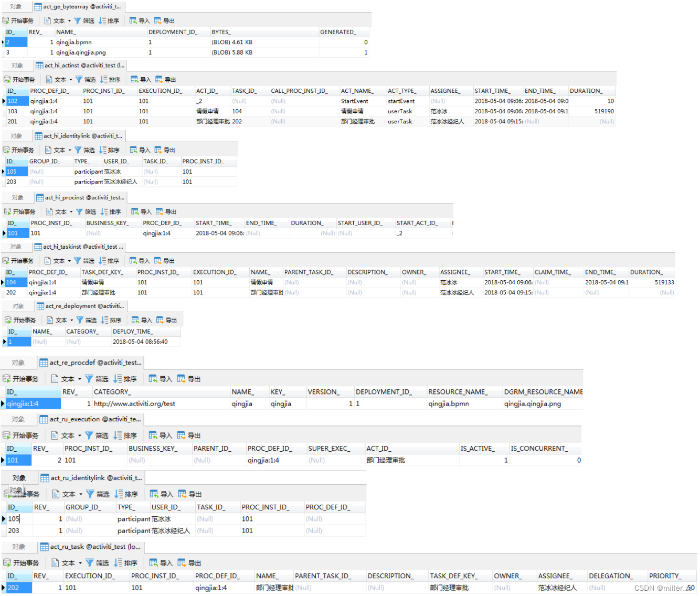Screen dimensions: 700x596
Task: Select the 519133 duration cell
Action: (x=652, y=282)
